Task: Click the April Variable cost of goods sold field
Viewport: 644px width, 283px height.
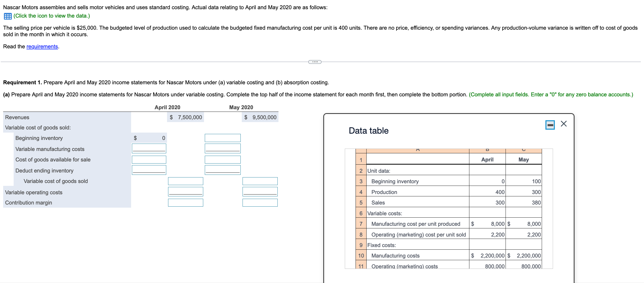Action: click(x=185, y=181)
